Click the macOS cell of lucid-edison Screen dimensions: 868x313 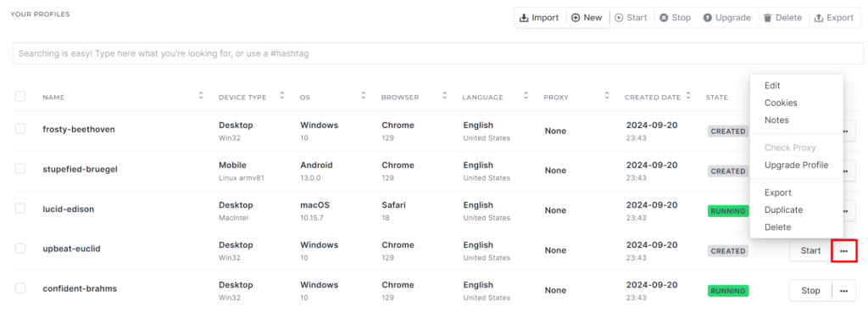click(315, 205)
